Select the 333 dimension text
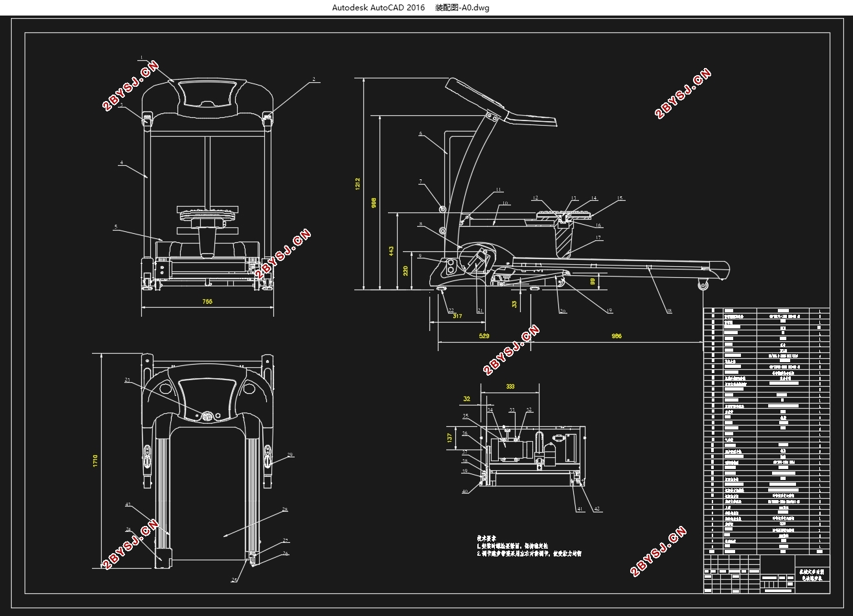The image size is (853, 616). 510,386
